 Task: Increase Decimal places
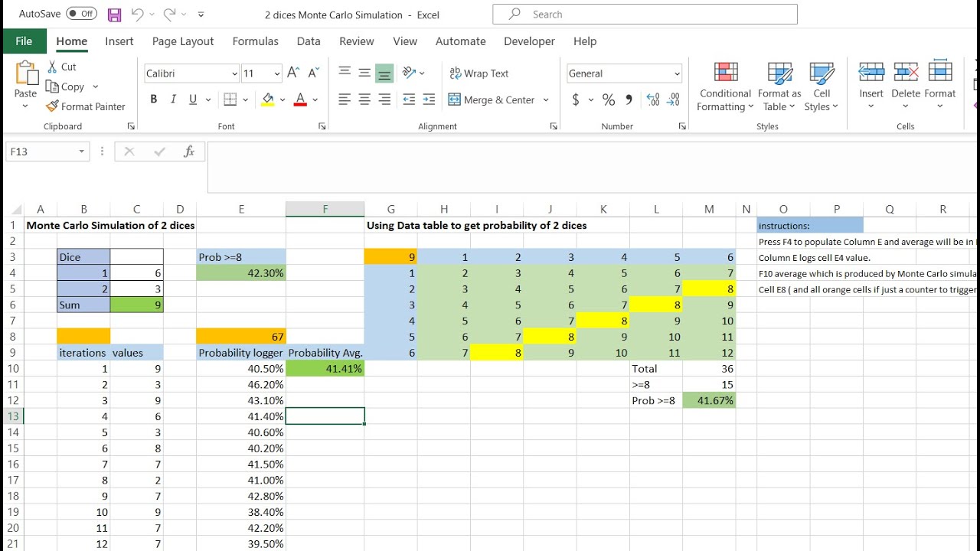(653, 99)
